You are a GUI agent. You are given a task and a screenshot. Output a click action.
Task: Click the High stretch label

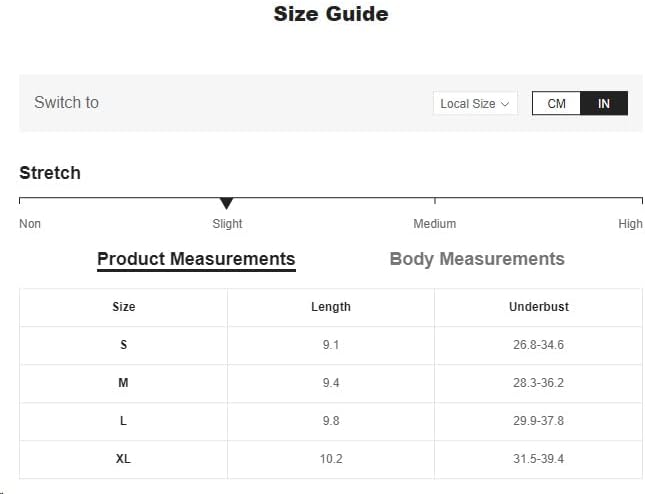click(x=630, y=224)
